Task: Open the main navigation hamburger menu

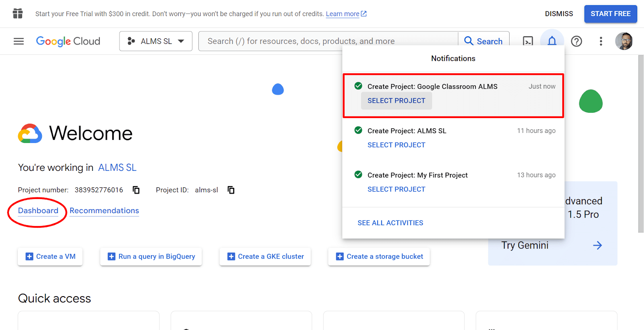Action: 19,41
